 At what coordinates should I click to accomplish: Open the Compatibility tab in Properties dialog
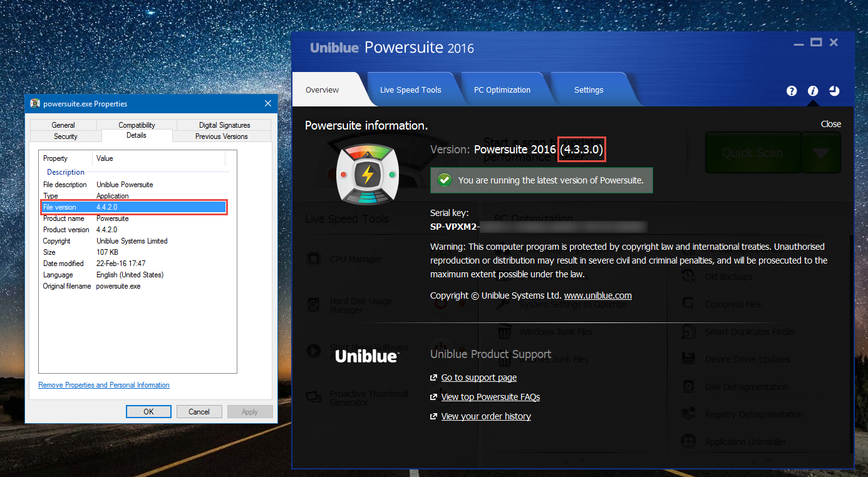click(137, 125)
